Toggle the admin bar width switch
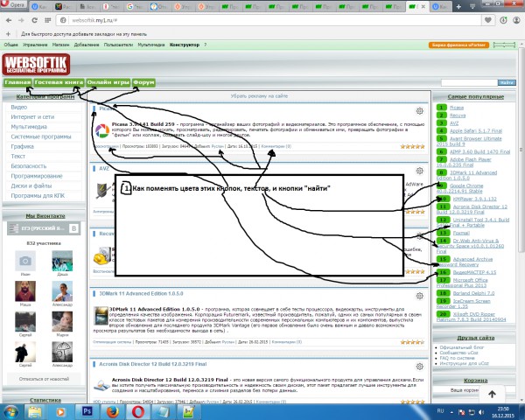525x420 pixels. [x=504, y=45]
